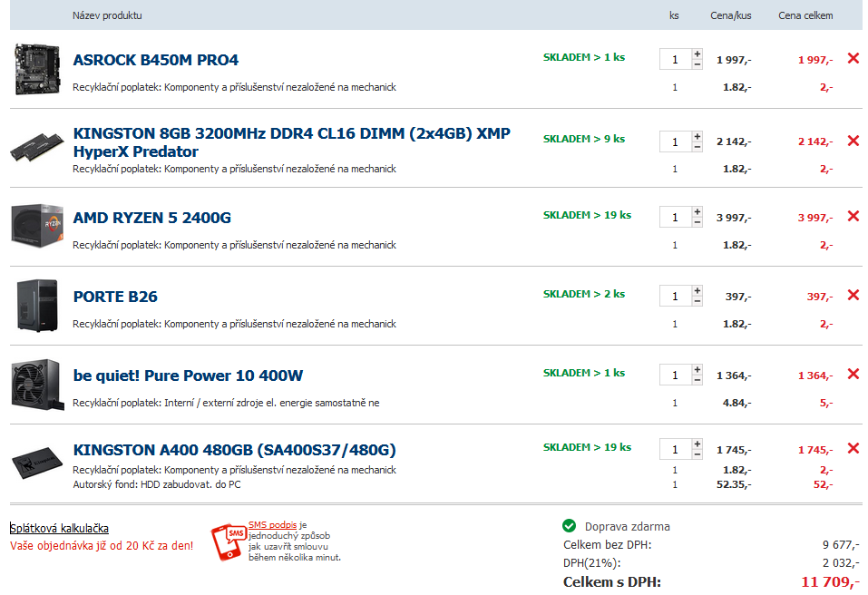Click ASROCK motherboard thumbnail image
Image resolution: width=868 pixels, height=595 pixels.
coord(37,69)
